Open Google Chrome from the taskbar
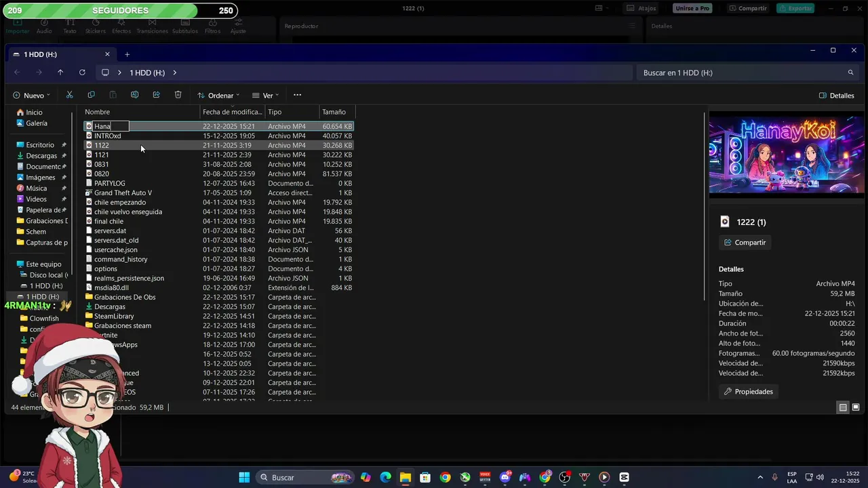The width and height of the screenshot is (868, 488). 445,477
